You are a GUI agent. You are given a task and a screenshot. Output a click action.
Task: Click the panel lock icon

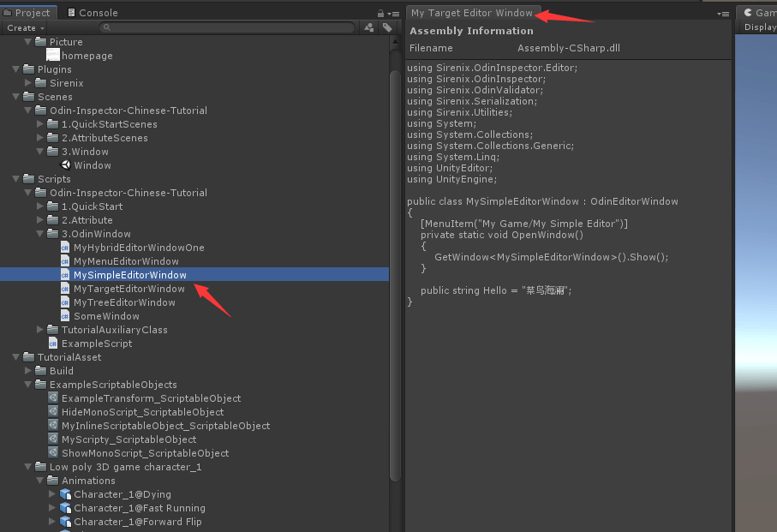pyautogui.click(x=380, y=13)
